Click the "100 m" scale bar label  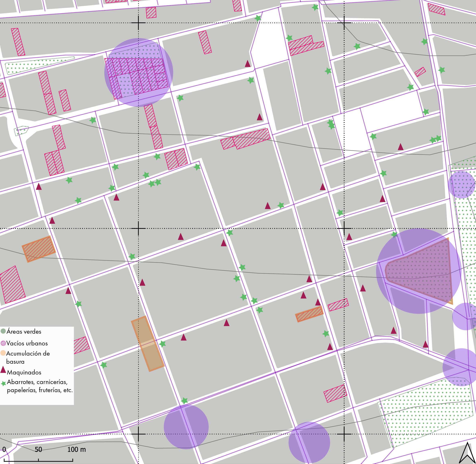point(76,450)
